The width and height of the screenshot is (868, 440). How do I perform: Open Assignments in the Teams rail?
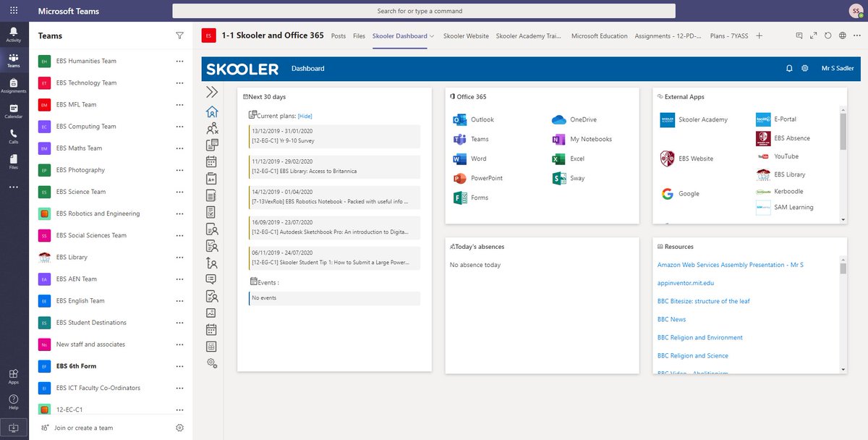[14, 85]
